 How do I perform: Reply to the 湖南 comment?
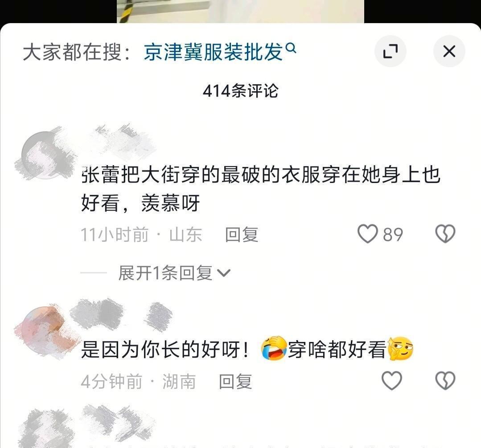[x=235, y=382]
